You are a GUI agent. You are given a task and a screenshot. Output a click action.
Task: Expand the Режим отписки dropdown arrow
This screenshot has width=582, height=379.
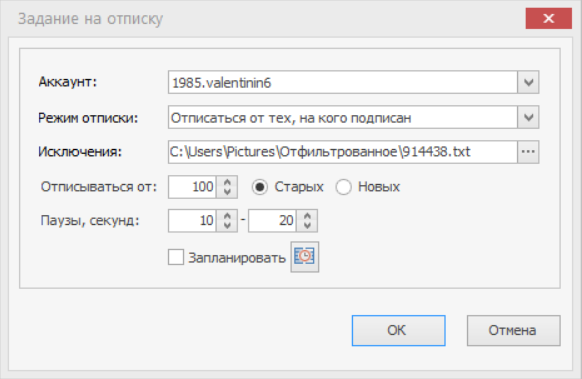pyautogui.click(x=528, y=117)
